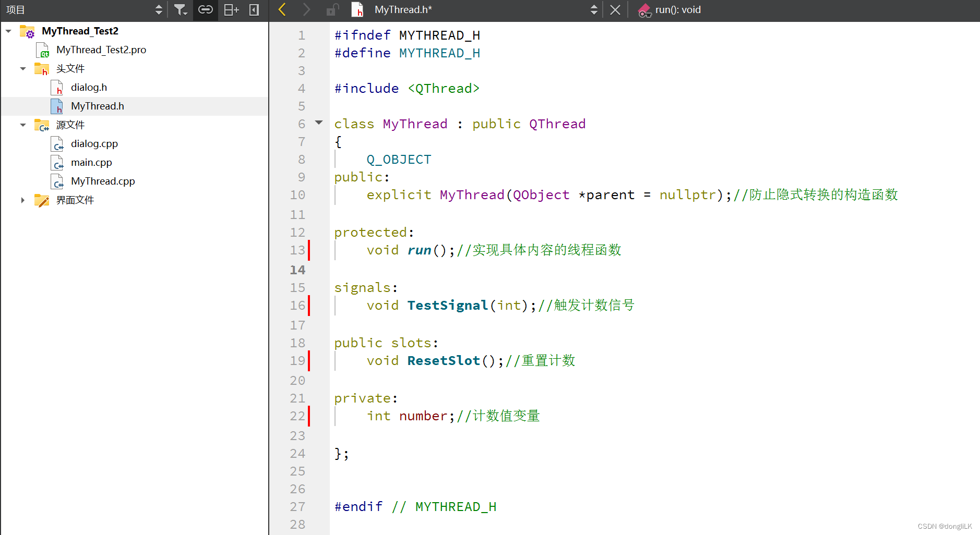Select MyThread.h in the project tree
This screenshot has height=535, width=980.
[x=98, y=106]
